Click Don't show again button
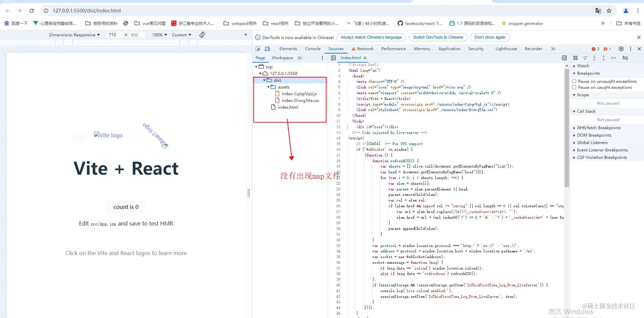The width and height of the screenshot is (644, 318). (x=490, y=37)
